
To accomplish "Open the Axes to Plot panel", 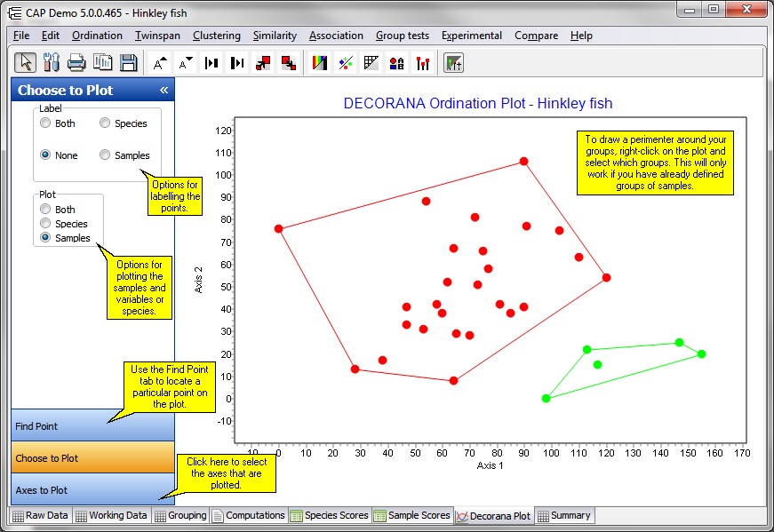I will point(92,489).
